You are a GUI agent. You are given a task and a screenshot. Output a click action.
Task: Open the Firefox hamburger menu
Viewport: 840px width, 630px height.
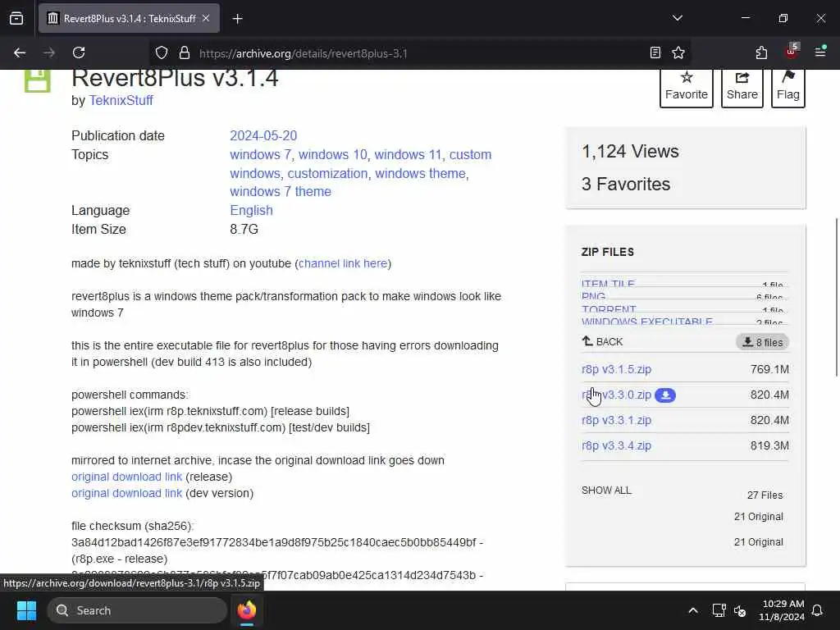click(820, 52)
